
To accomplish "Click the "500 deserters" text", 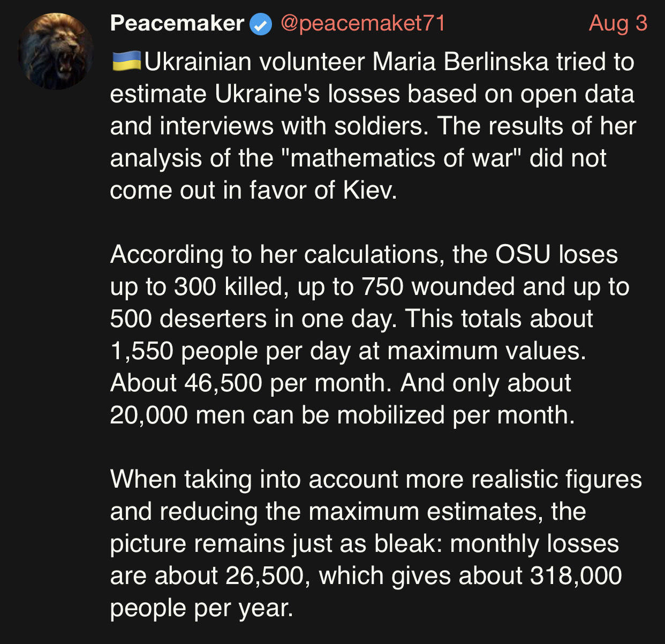I will point(188,319).
